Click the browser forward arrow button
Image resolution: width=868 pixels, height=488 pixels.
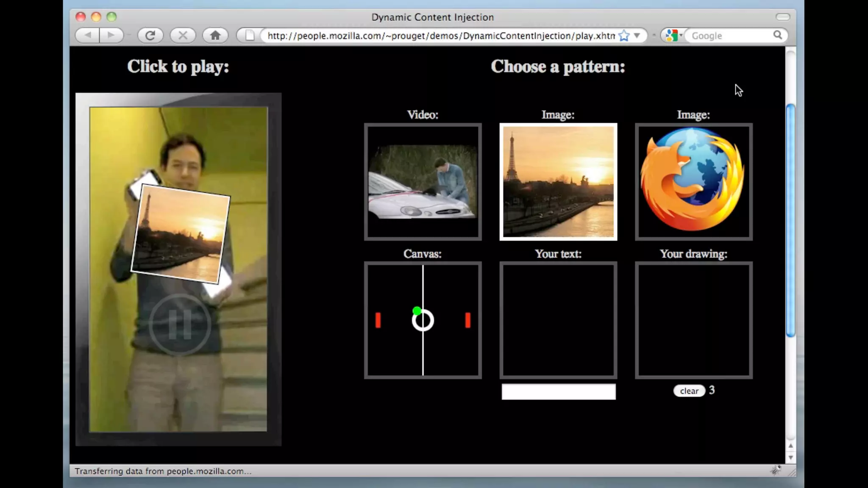(111, 35)
